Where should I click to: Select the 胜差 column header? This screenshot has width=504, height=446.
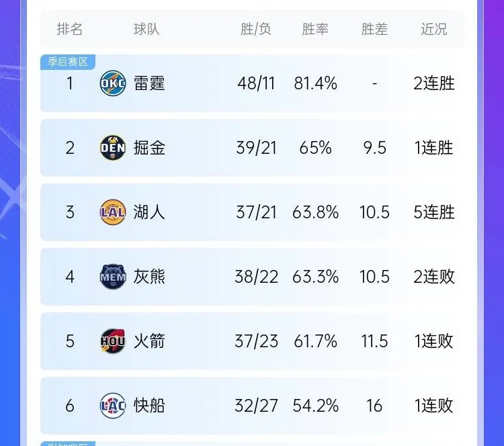(x=374, y=30)
